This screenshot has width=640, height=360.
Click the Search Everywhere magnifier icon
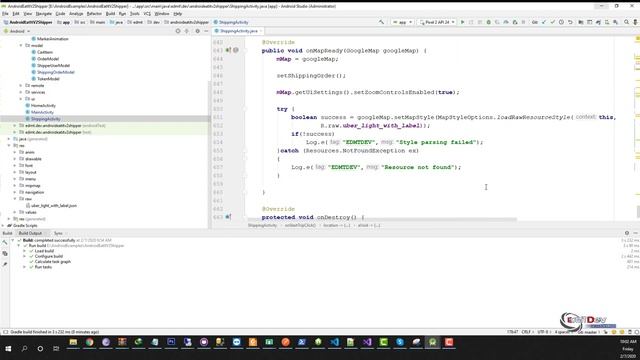[626, 22]
